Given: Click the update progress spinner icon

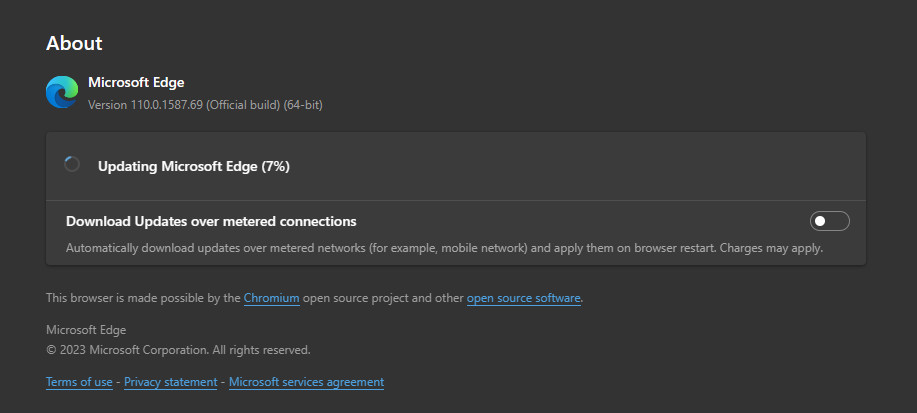Looking at the screenshot, I should pyautogui.click(x=72, y=164).
